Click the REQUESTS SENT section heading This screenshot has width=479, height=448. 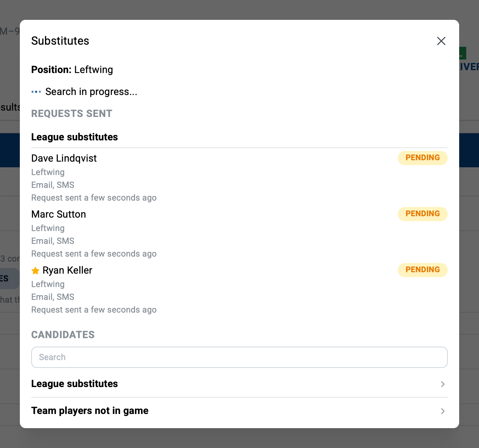(72, 114)
